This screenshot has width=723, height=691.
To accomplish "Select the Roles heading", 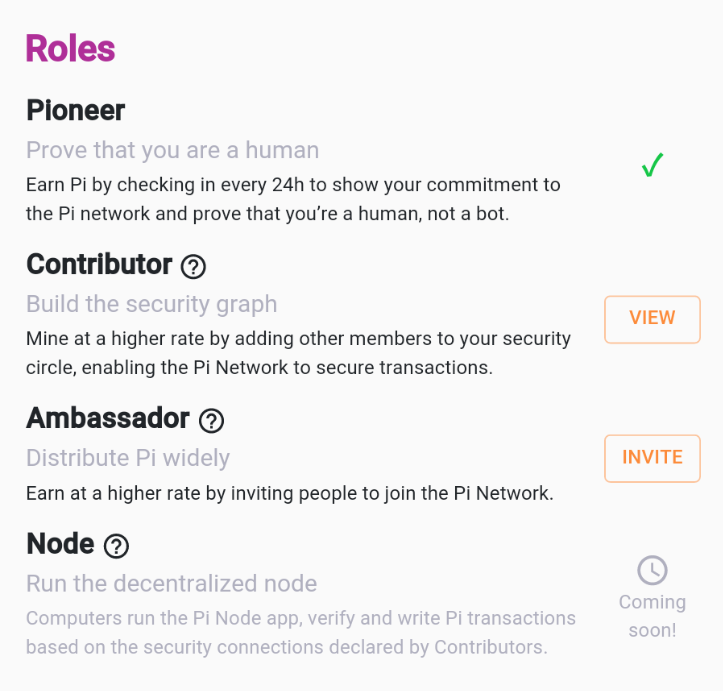I will 70,48.
